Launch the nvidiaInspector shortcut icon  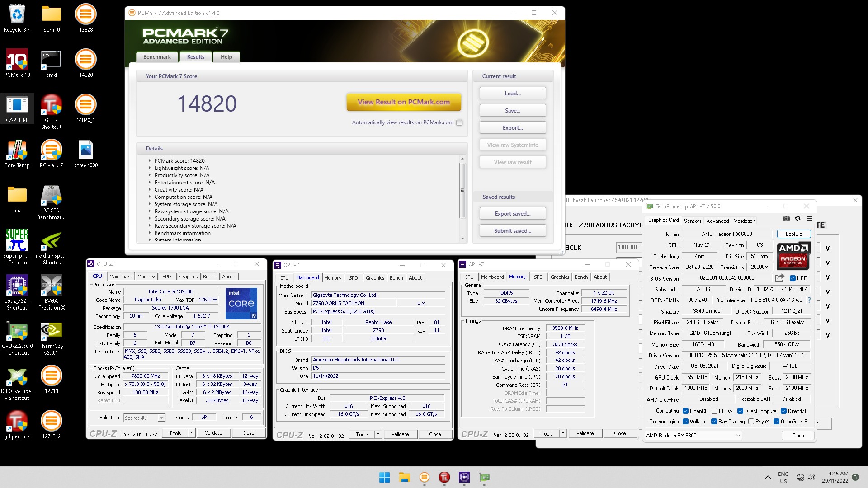[x=52, y=247]
